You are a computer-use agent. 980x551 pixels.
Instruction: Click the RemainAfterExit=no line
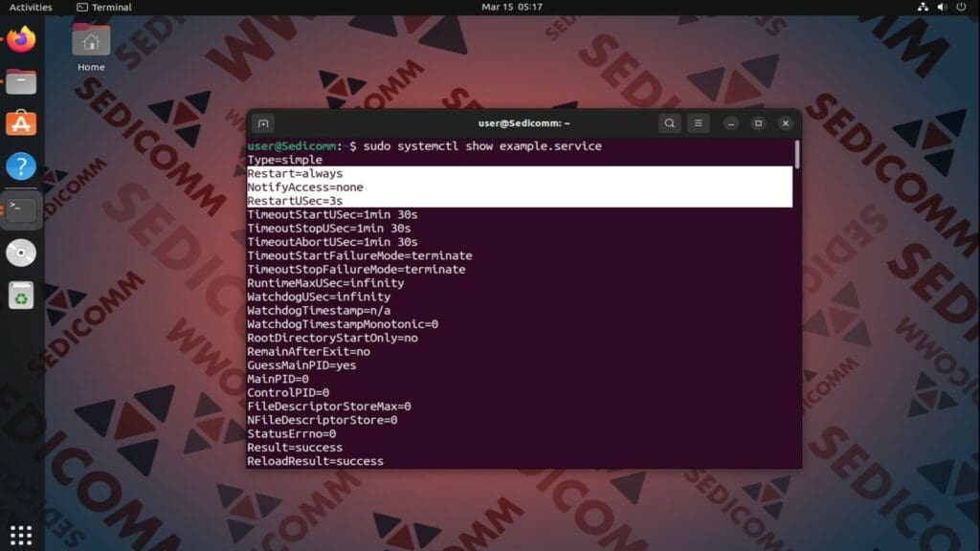[309, 352]
